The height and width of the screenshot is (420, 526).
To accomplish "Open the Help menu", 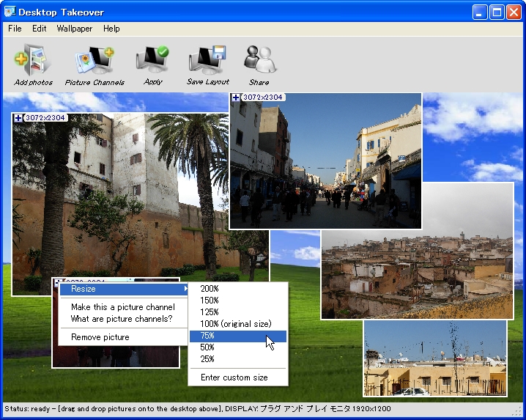I will click(111, 29).
